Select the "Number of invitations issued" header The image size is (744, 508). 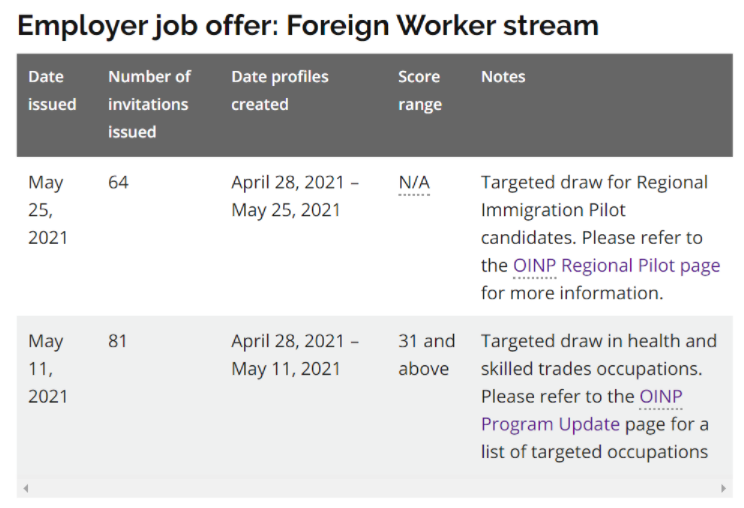[x=149, y=104]
